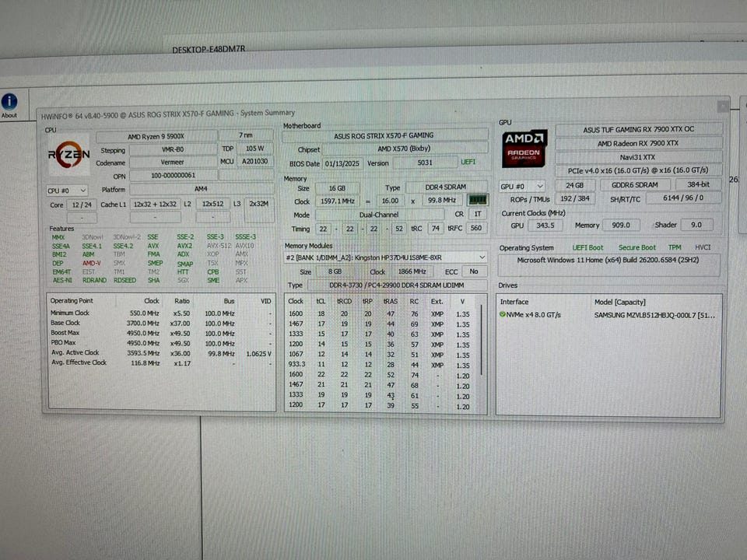The image size is (747, 560).
Task: Click the ASUS ROG STRIX X570-F GAMING motherboard field
Action: click(384, 135)
